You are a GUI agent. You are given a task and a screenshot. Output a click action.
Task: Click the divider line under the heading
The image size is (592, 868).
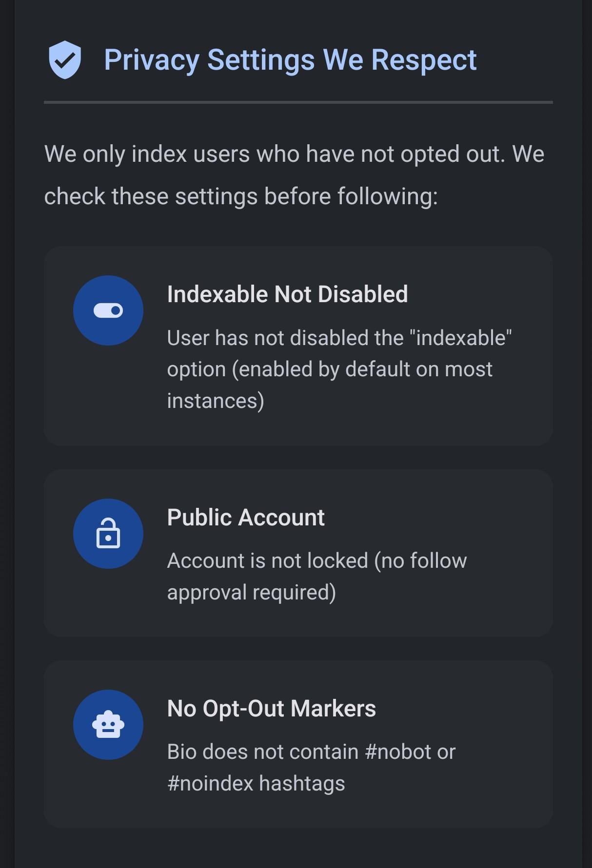(x=298, y=102)
